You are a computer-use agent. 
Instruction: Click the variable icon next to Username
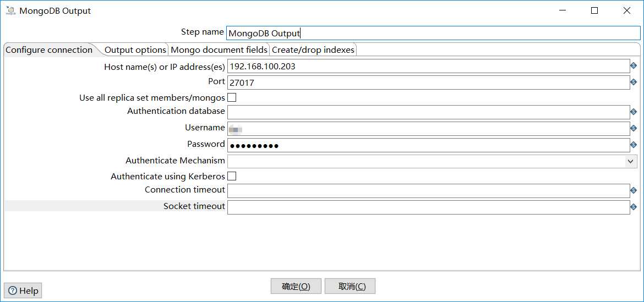pyautogui.click(x=634, y=128)
